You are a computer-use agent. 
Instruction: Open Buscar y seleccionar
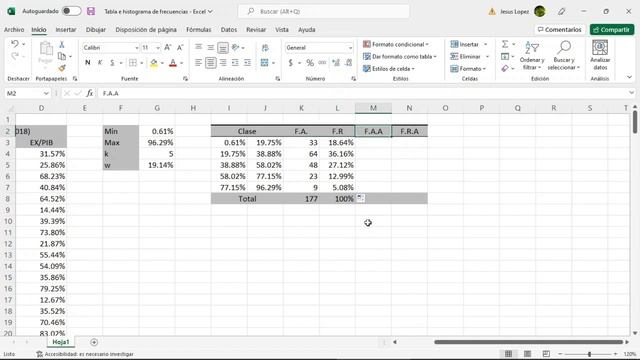564,56
